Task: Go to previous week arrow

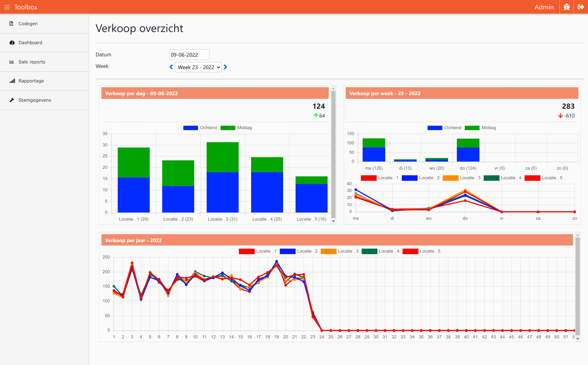Action: click(171, 67)
